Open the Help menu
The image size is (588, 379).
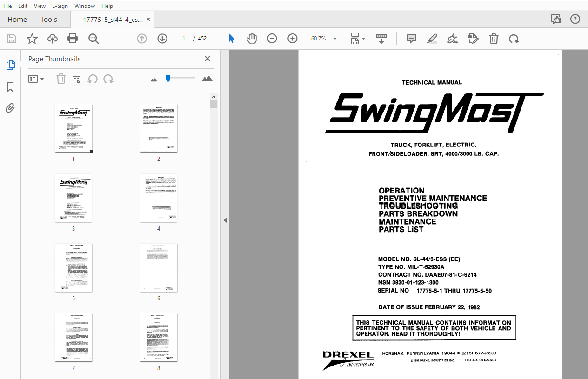point(107,6)
